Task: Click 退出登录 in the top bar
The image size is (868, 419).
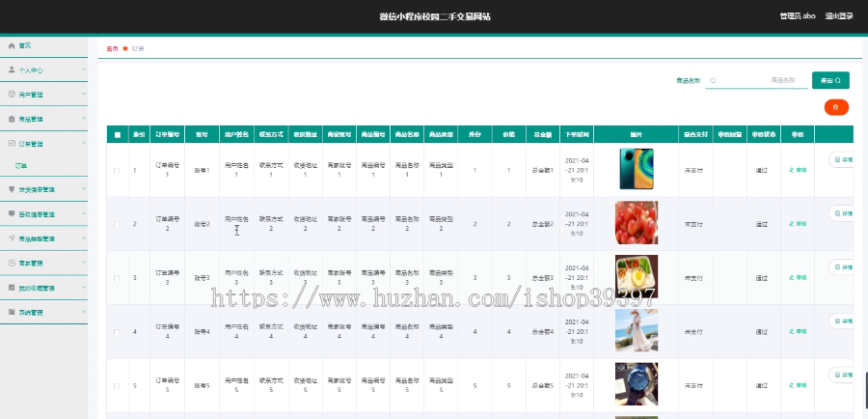Action: (839, 16)
